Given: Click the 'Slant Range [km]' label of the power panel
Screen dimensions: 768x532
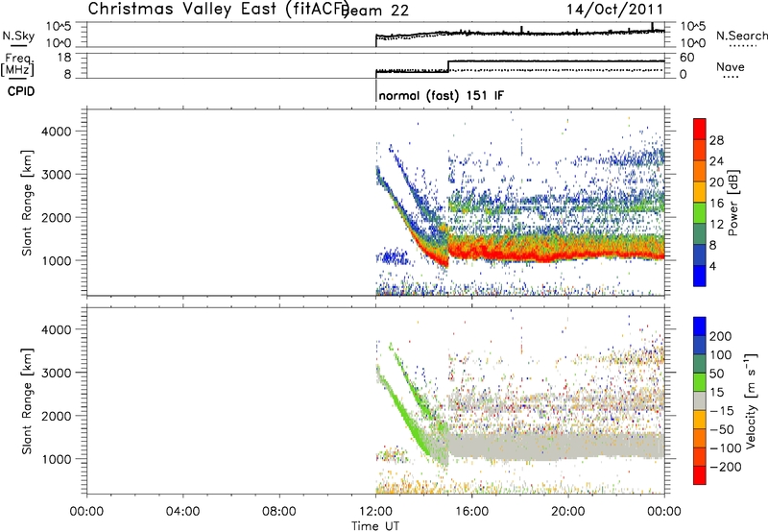Looking at the screenshot, I should [x=27, y=203].
